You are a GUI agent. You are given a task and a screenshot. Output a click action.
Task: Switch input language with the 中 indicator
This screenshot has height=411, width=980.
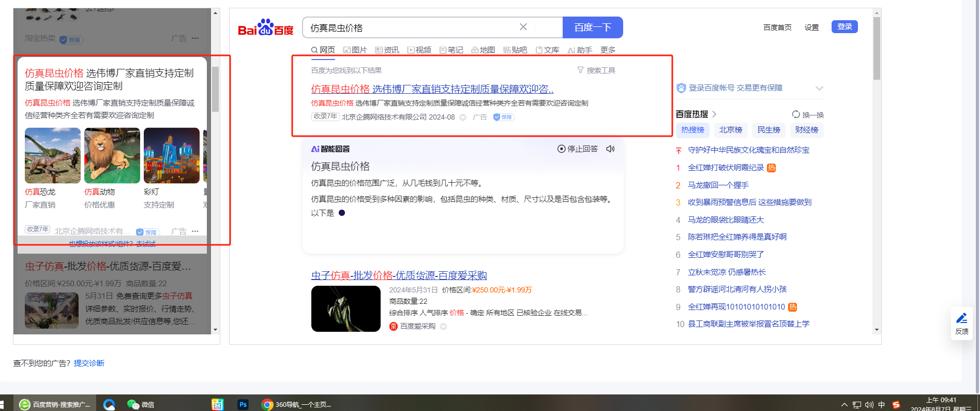[x=881, y=405]
